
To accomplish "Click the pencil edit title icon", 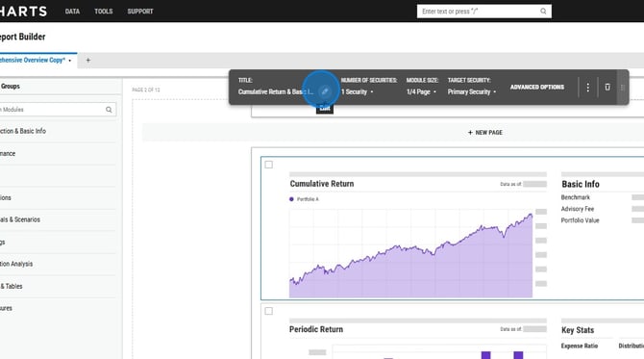I will (325, 91).
